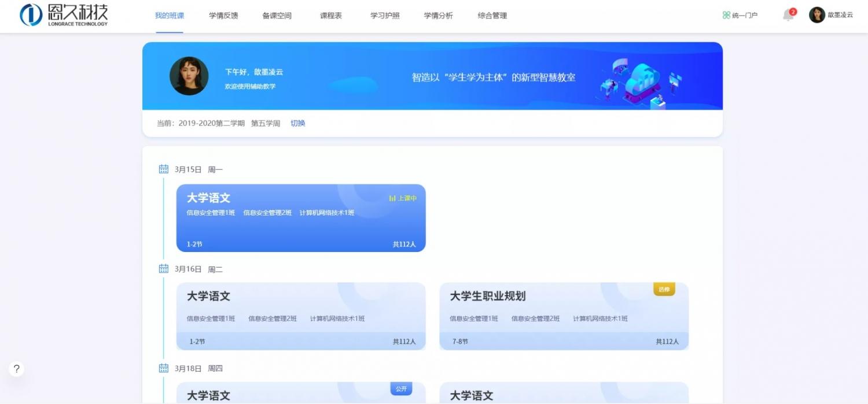Click the calendar icon for 3月18日
Screen dimensions: 868x404
pos(164,368)
